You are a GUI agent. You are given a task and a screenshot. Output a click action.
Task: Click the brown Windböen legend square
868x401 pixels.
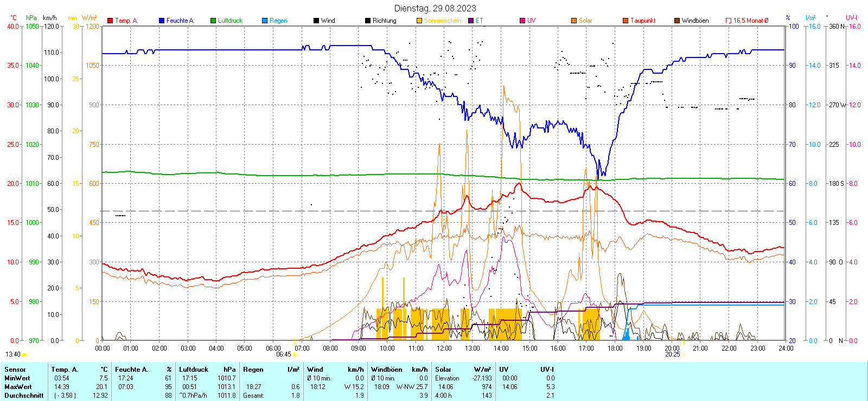[677, 21]
